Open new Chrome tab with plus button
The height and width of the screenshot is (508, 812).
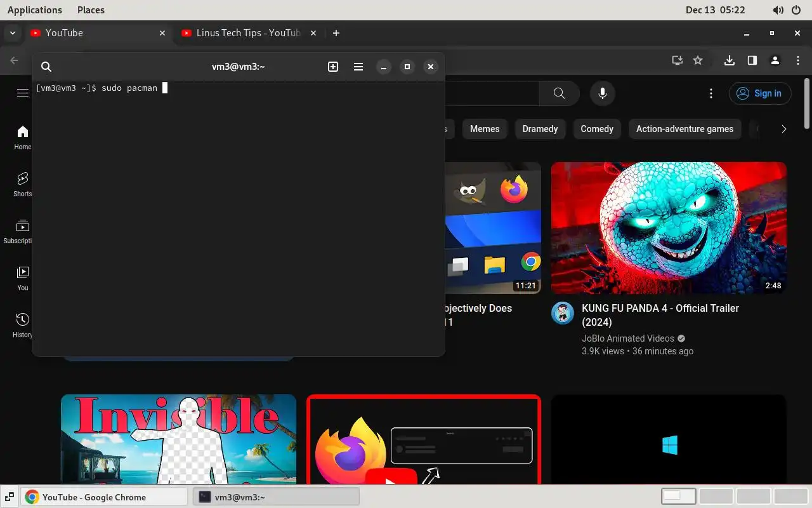coord(336,33)
